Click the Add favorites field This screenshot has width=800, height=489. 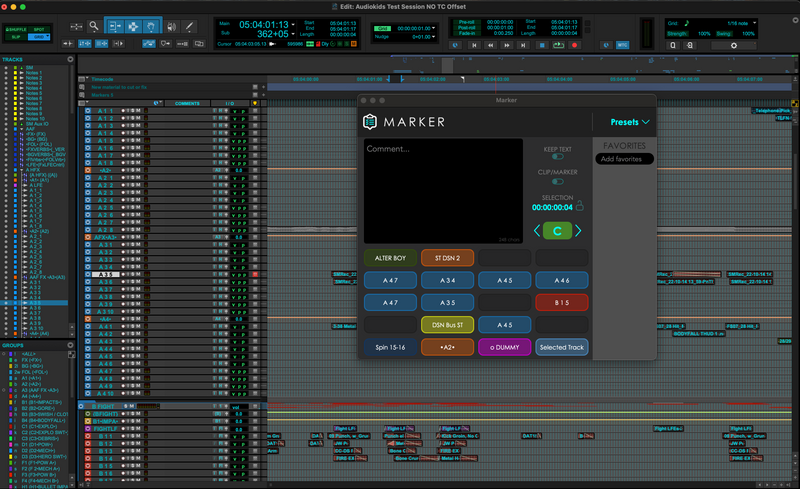point(624,159)
